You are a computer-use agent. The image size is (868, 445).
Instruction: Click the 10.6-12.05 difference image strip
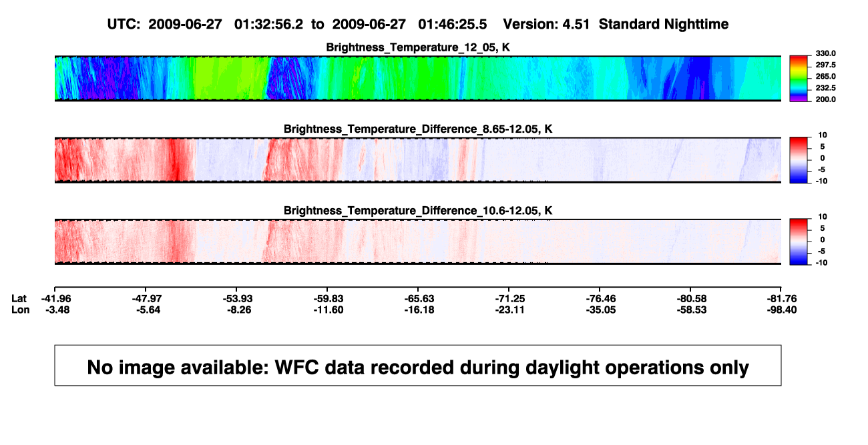pos(417,242)
